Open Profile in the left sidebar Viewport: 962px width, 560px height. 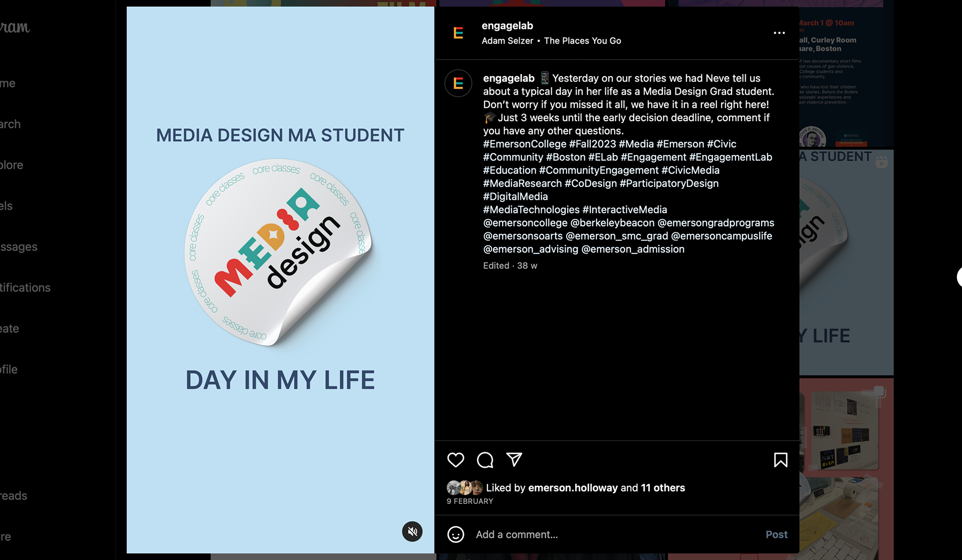pyautogui.click(x=9, y=369)
